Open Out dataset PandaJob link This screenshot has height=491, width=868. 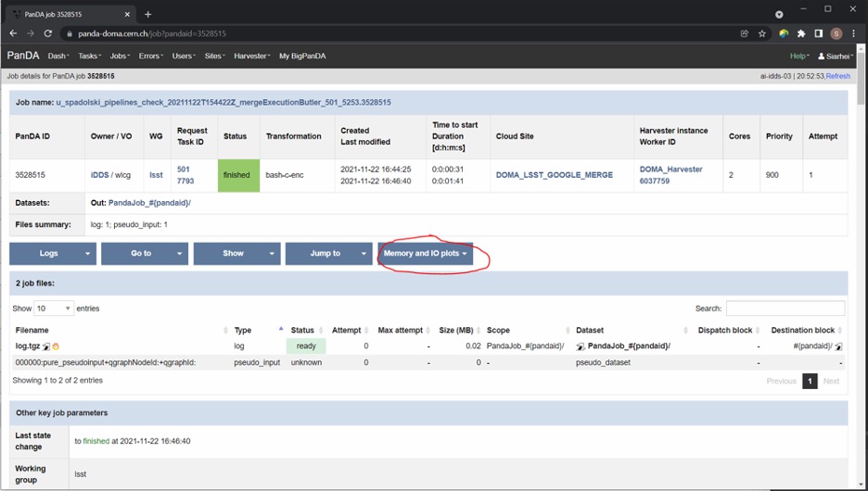tap(149, 203)
